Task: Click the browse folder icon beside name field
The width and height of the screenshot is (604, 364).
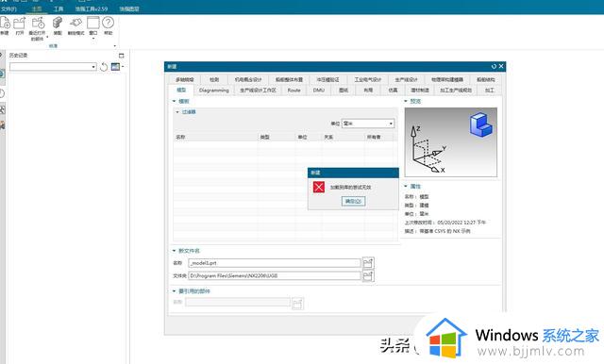Action: [x=368, y=263]
